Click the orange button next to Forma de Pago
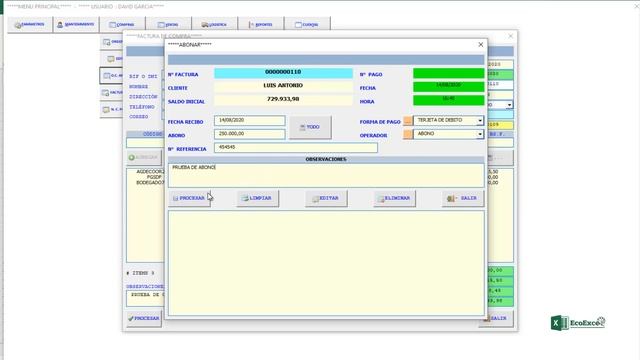The image size is (640, 360). click(407, 120)
